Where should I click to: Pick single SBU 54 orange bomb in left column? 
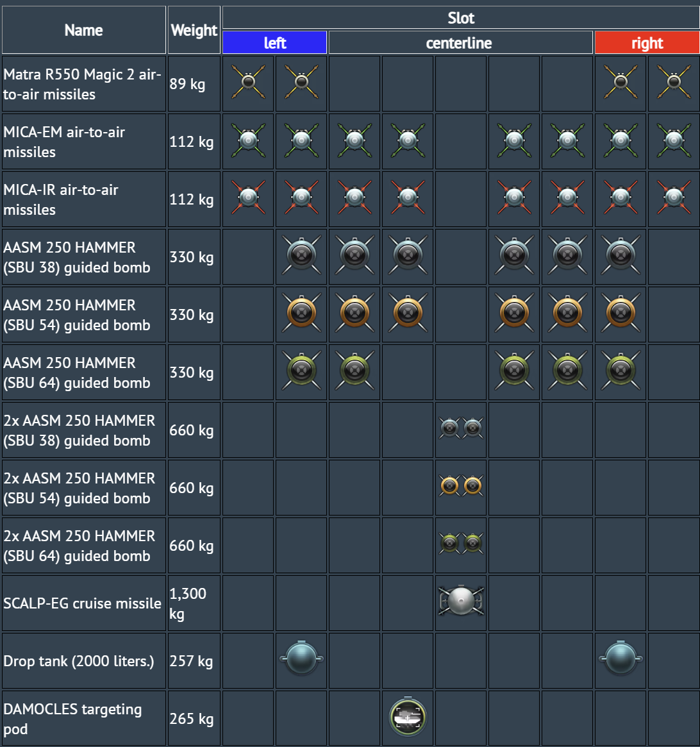301,312
